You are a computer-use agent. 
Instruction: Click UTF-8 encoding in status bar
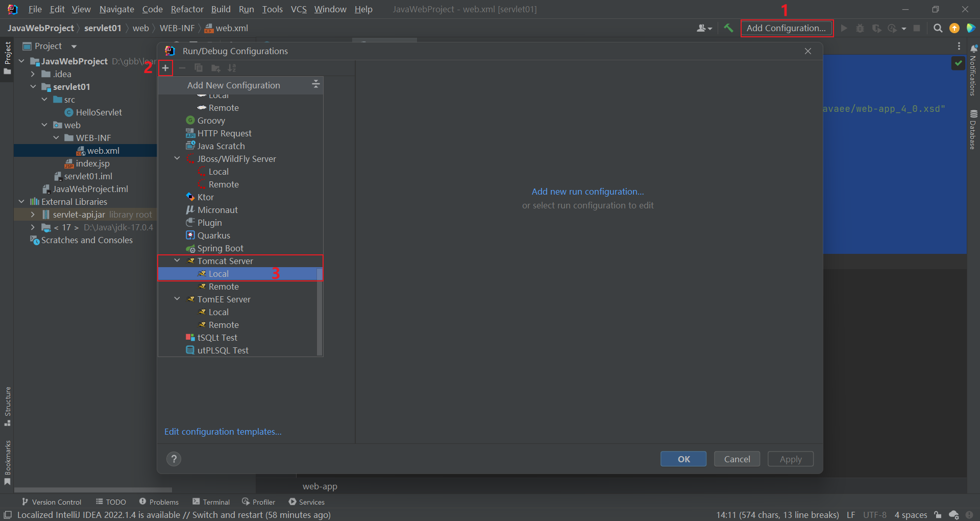(875, 515)
